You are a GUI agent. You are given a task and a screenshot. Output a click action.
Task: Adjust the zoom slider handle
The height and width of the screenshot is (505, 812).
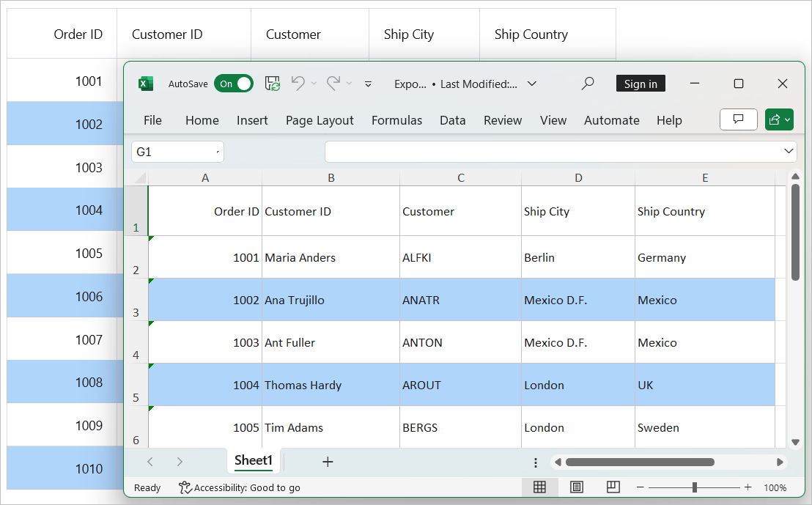pos(694,487)
